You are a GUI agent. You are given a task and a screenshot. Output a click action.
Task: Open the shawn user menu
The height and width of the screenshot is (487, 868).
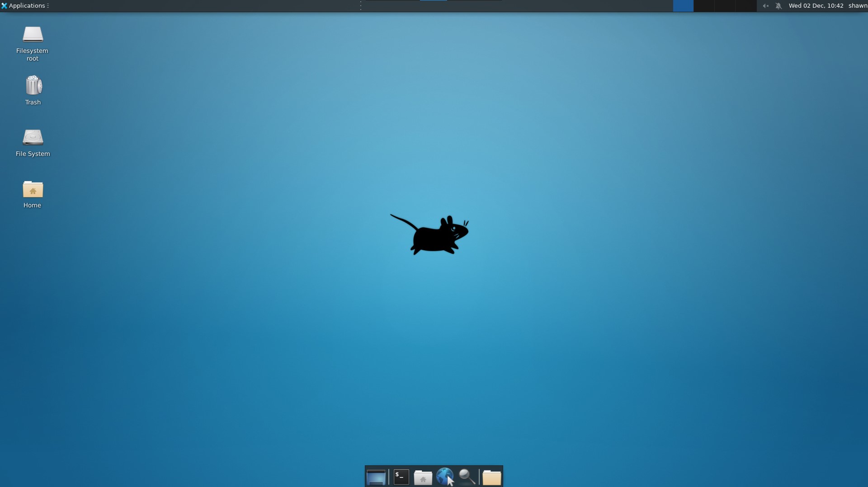pyautogui.click(x=858, y=6)
